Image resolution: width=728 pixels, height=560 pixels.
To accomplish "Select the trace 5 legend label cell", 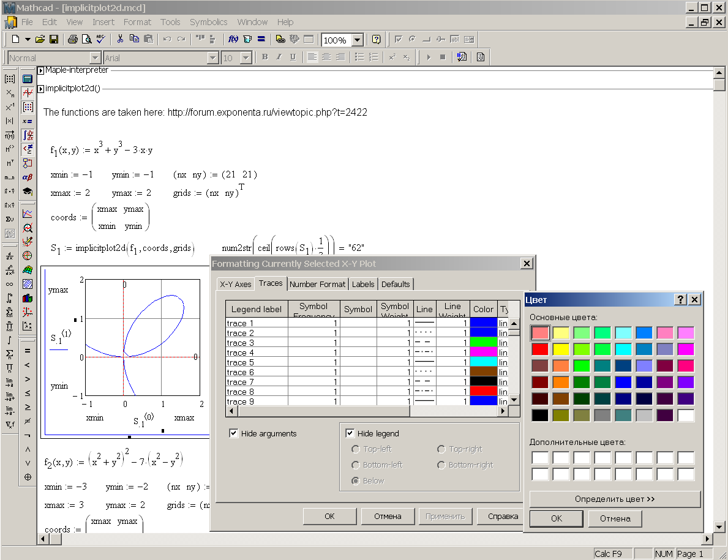I will 257,362.
